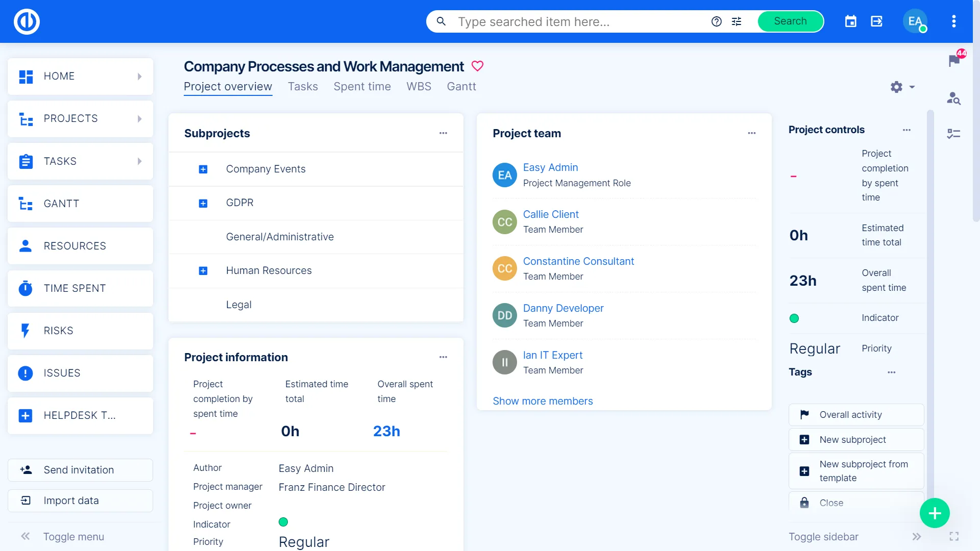
Task: Click the user search icon in right rail
Action: 953,98
